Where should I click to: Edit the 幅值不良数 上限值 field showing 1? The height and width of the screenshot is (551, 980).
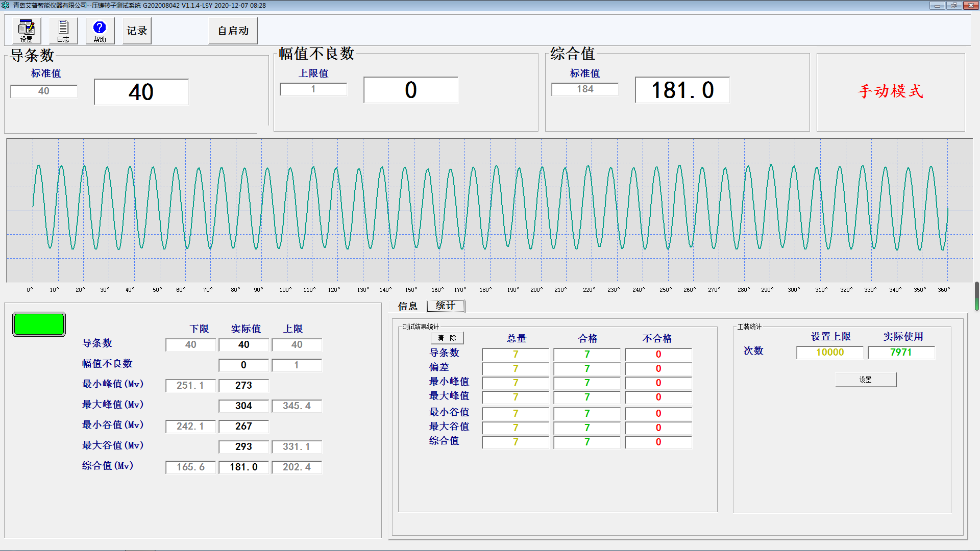[x=313, y=89]
